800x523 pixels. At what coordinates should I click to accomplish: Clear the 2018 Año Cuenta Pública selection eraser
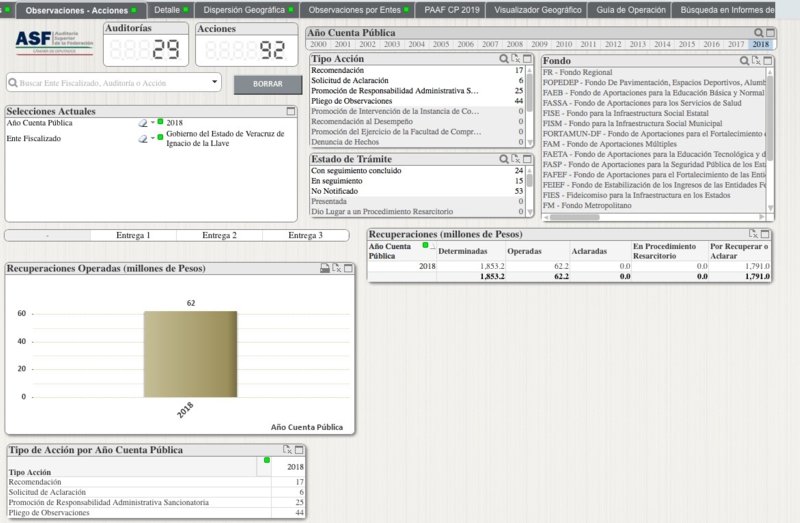click(x=143, y=122)
